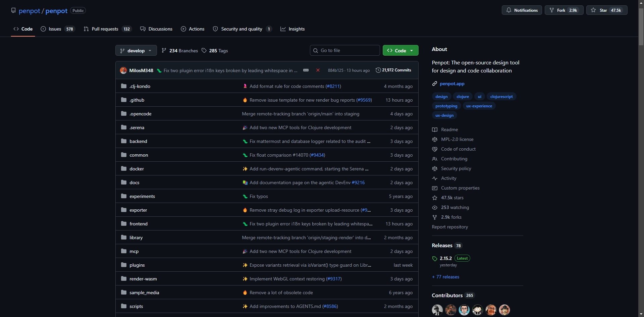Go to the Discussions tab
The width and height of the screenshot is (644, 317).
click(156, 29)
